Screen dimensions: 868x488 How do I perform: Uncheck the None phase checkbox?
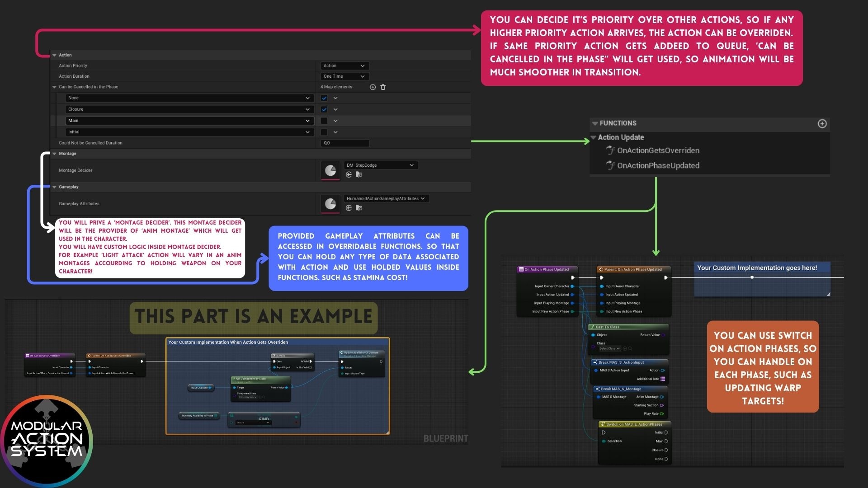tap(323, 98)
